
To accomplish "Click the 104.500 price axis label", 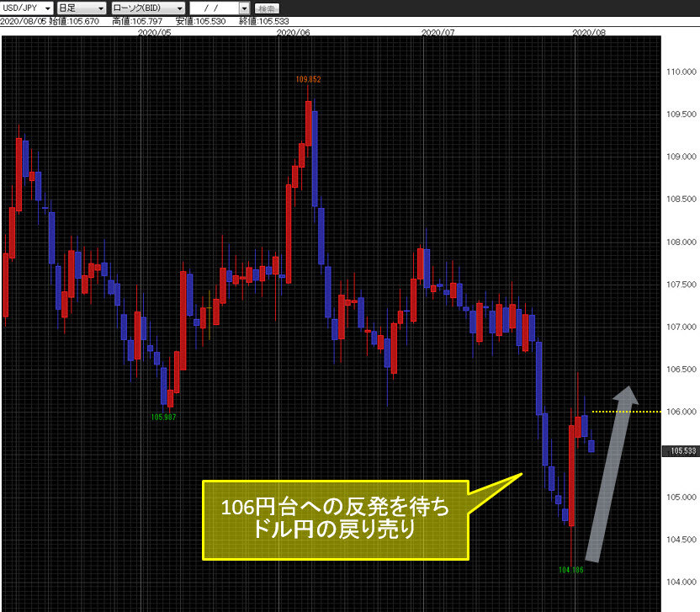I will click(x=681, y=540).
